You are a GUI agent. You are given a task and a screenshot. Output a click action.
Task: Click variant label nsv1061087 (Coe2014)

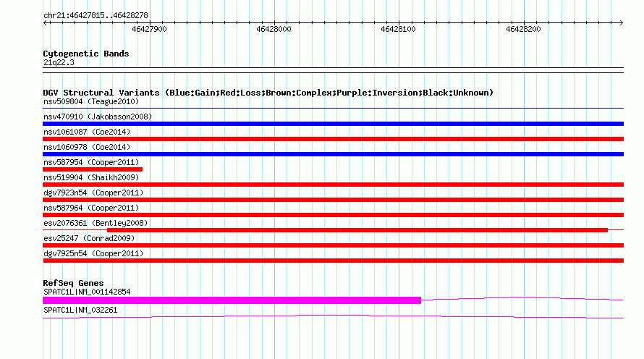(87, 132)
